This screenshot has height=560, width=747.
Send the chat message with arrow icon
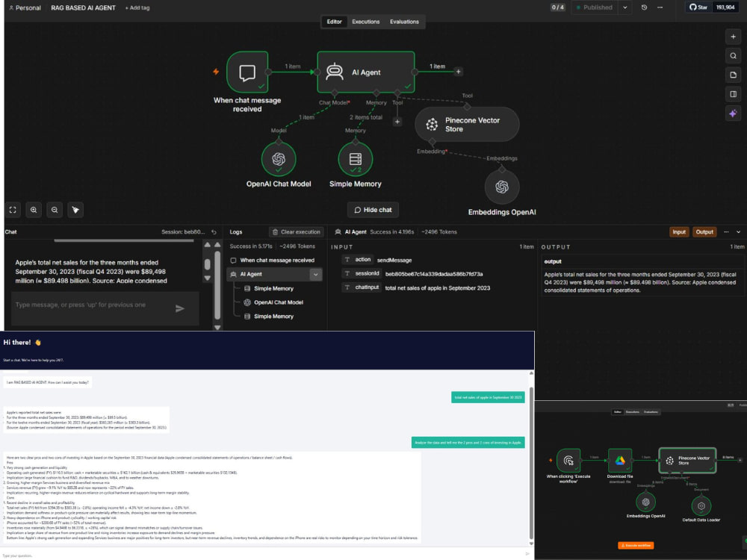(x=180, y=308)
